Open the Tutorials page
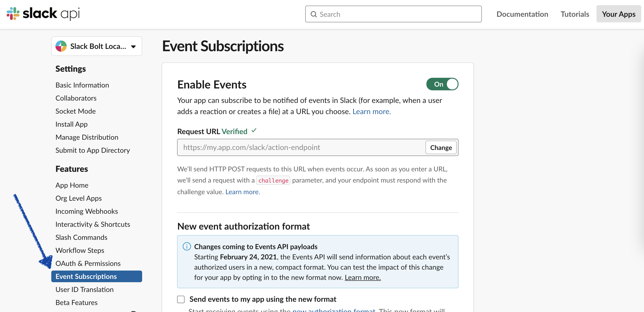Image resolution: width=644 pixels, height=312 pixels. (x=575, y=14)
